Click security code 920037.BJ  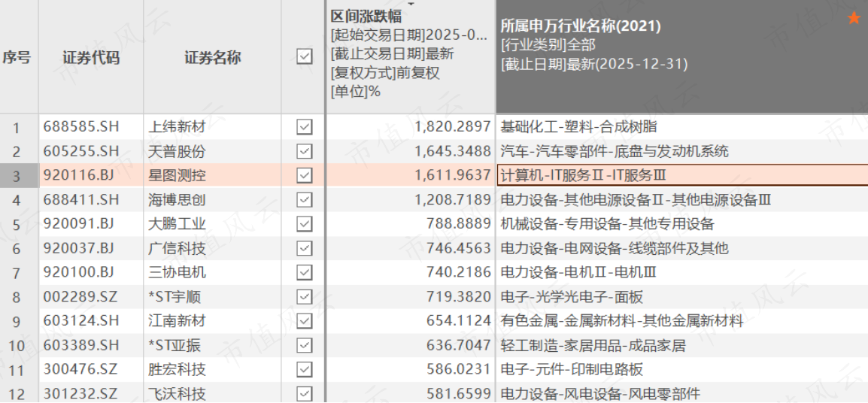click(79, 248)
